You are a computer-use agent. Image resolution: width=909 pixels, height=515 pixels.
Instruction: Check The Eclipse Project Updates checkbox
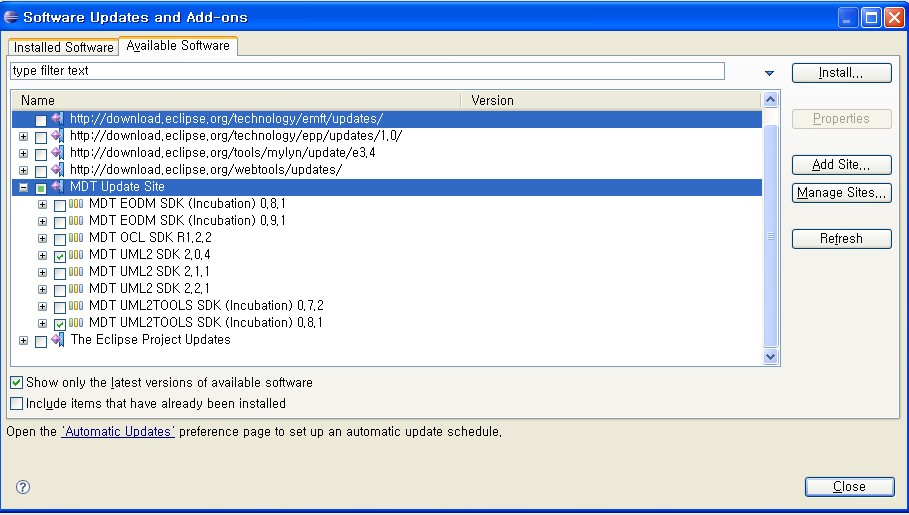click(x=41, y=342)
